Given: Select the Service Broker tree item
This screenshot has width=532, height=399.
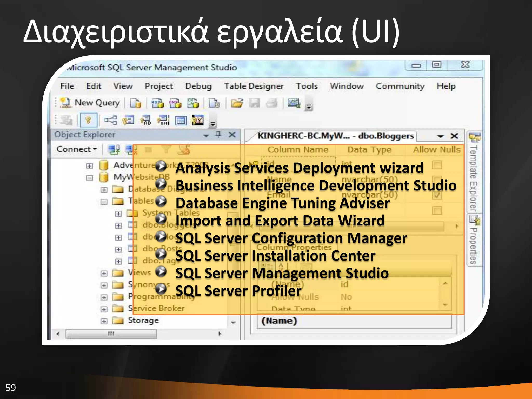Looking at the screenshot, I should coord(156,308).
